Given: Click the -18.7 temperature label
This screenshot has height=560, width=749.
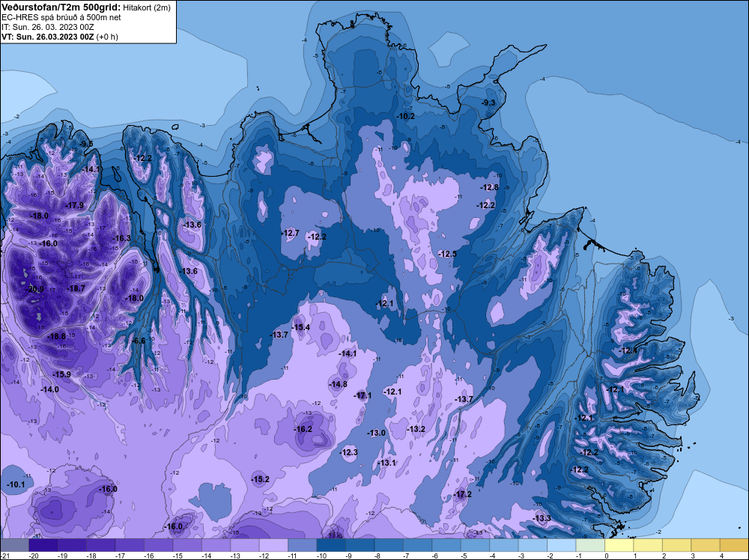Looking at the screenshot, I should point(76,288).
